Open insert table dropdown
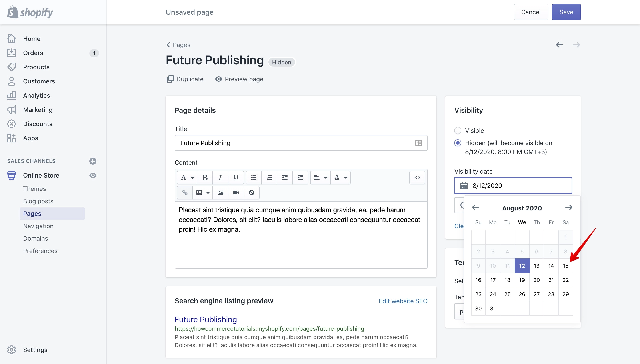Image resolution: width=640 pixels, height=364 pixels. point(203,192)
